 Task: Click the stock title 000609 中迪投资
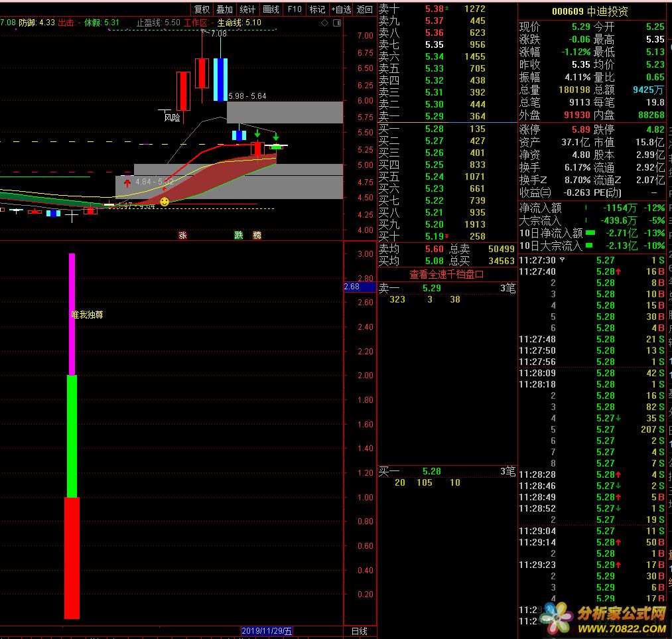[x=590, y=11]
